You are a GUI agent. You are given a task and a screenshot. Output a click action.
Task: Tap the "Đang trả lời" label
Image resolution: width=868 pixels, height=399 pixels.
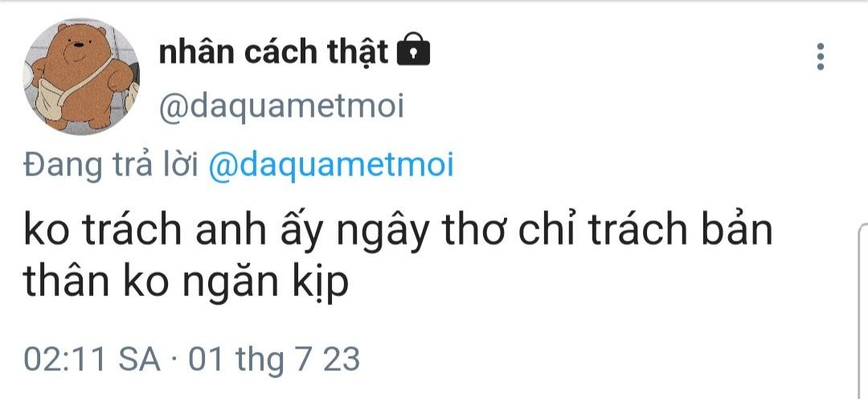tap(111, 165)
